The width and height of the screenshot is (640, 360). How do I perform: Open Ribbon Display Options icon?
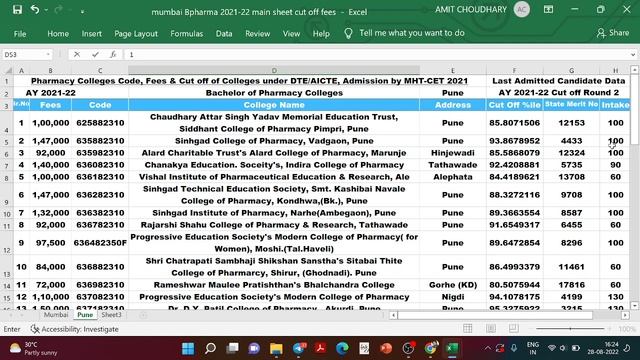click(548, 9)
